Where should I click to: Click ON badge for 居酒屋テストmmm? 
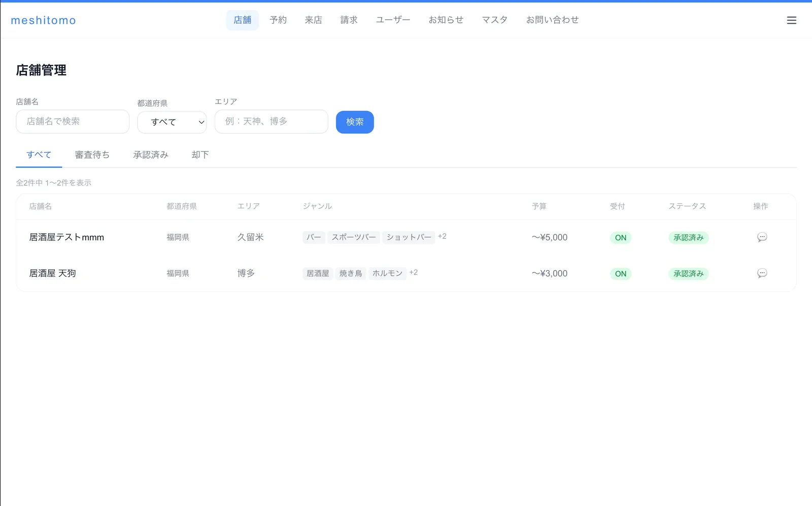621,238
